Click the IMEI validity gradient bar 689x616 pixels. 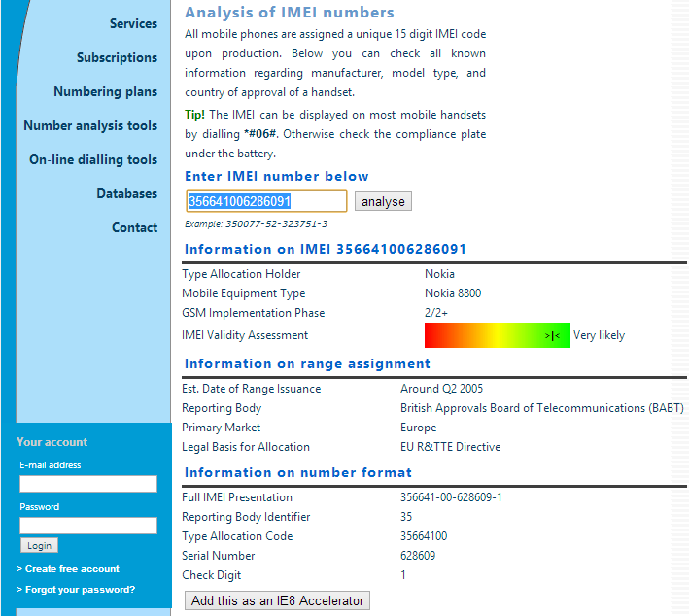tap(498, 335)
